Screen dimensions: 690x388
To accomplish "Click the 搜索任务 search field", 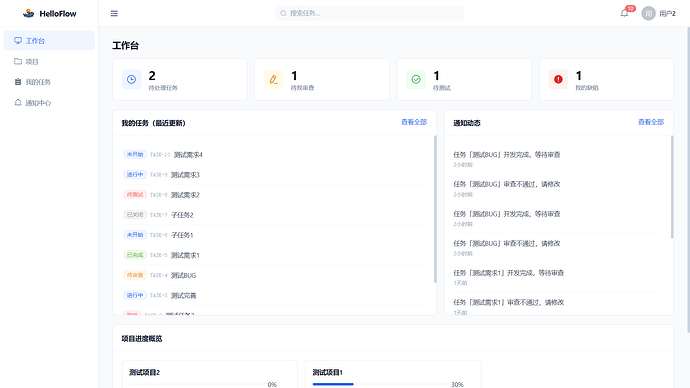I will pos(369,13).
